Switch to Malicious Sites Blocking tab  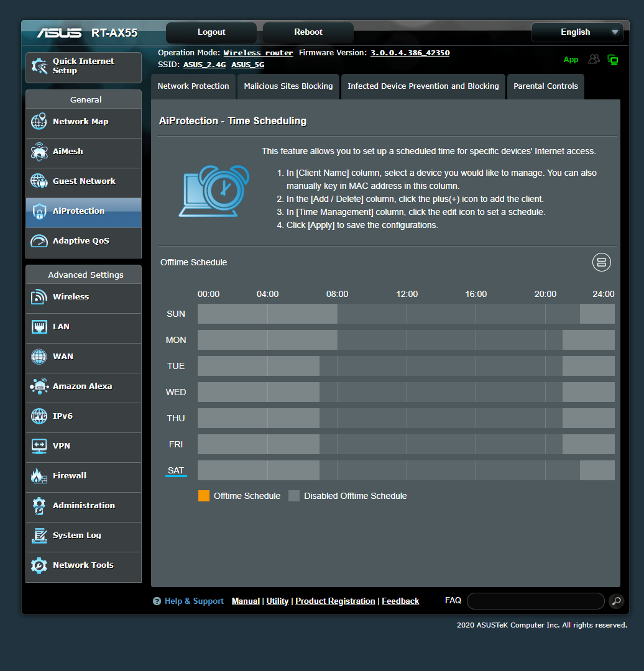288,86
